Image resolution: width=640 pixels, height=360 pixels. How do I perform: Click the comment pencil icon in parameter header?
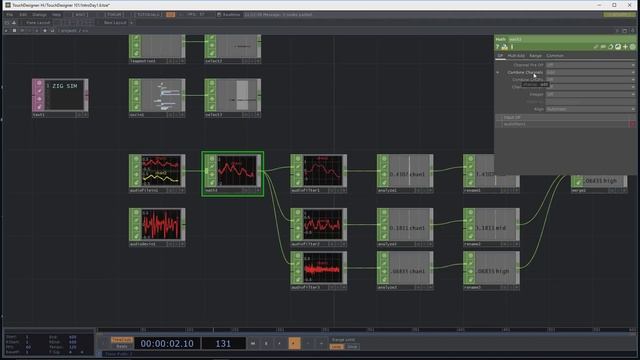[596, 47]
